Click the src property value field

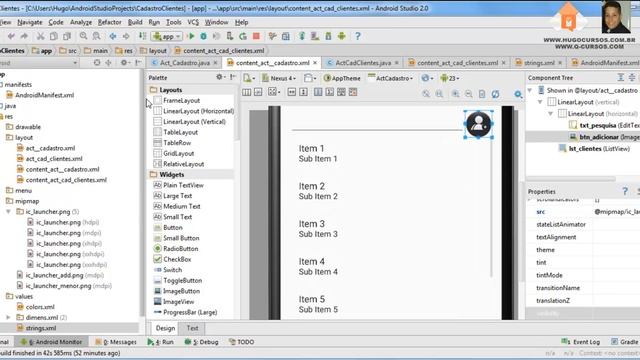coord(616,212)
